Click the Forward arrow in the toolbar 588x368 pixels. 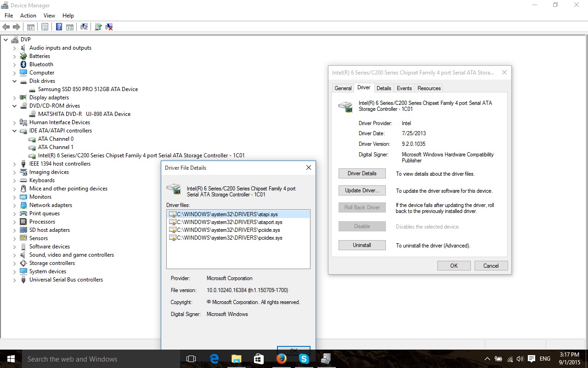point(17,27)
